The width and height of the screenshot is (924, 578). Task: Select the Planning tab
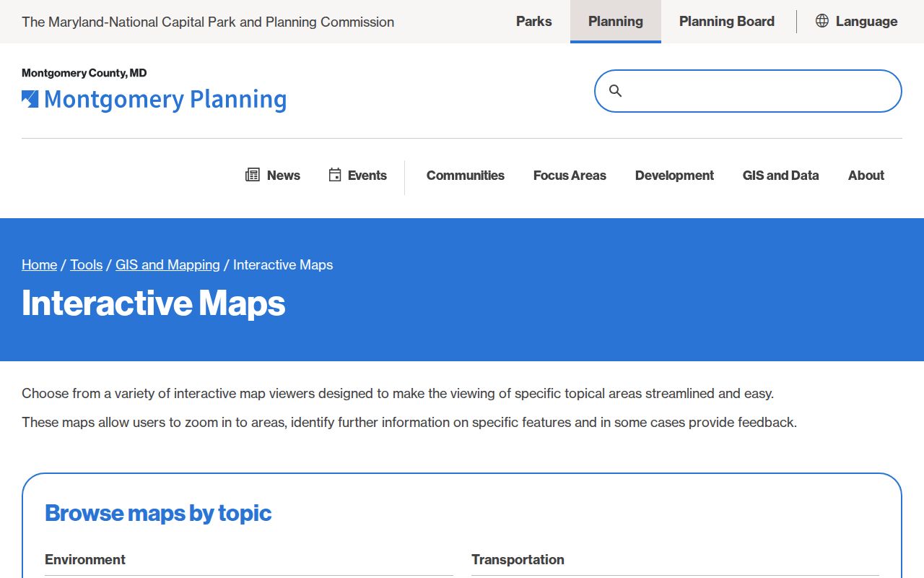tap(616, 22)
